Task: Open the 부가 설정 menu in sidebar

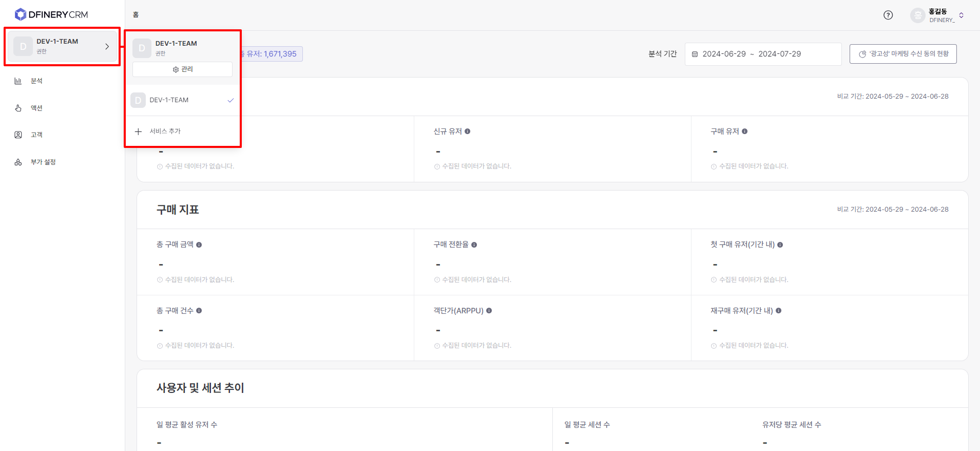Action: pyautogui.click(x=43, y=162)
